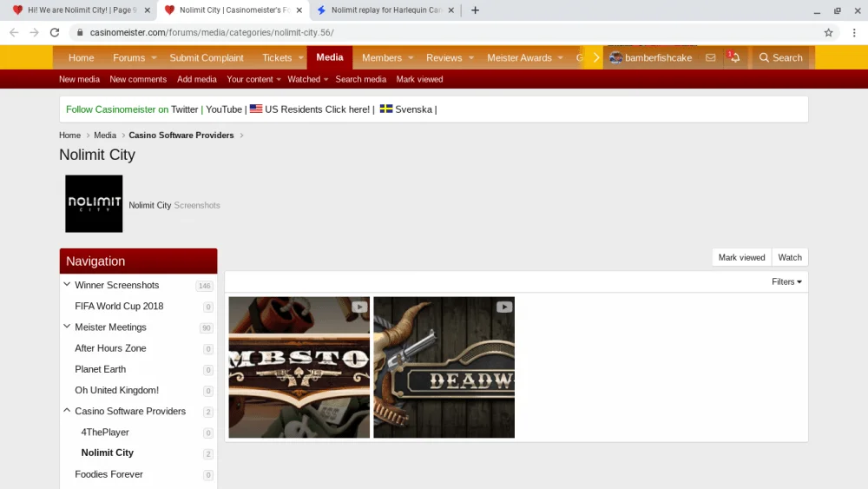Open the Home nav item

pyautogui.click(x=81, y=57)
